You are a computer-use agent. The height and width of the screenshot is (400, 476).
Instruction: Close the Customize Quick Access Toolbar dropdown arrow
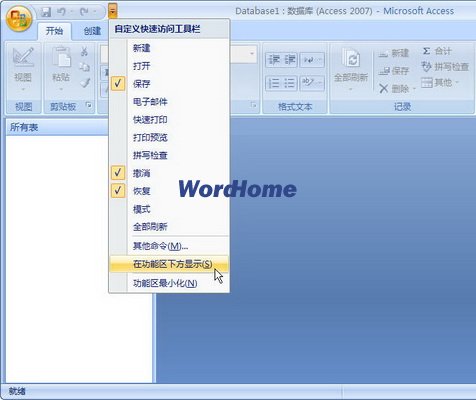pyautogui.click(x=113, y=12)
